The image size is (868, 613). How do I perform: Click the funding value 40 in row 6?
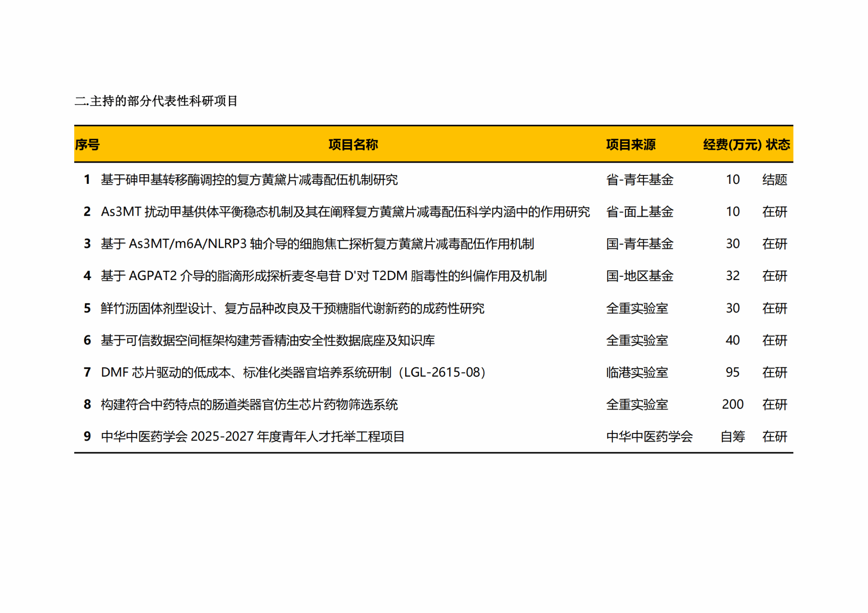[732, 340]
